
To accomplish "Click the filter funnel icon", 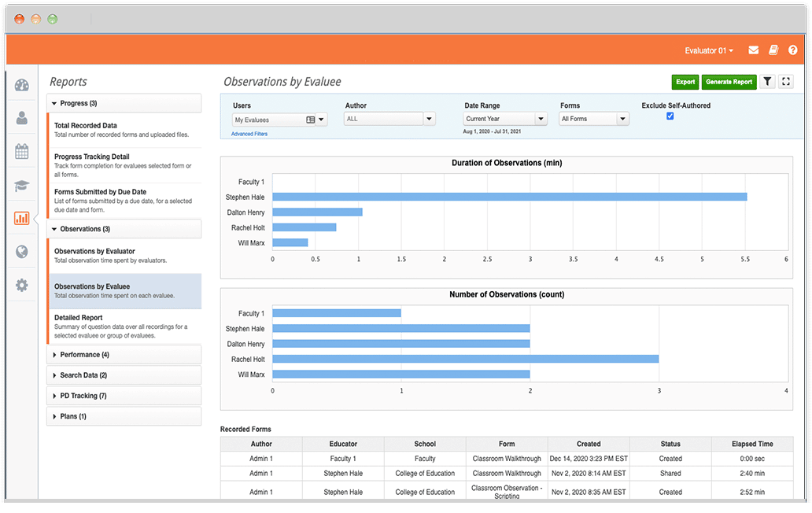I will (x=767, y=82).
